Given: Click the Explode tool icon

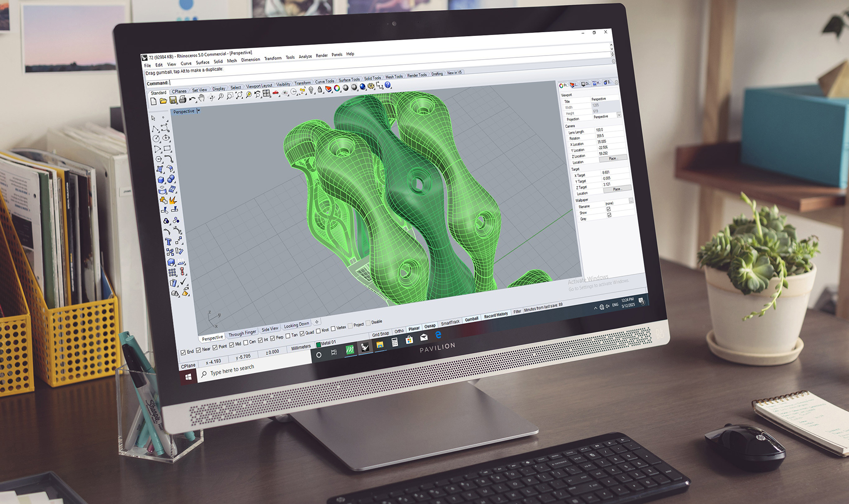Looking at the screenshot, I should coord(173,200).
